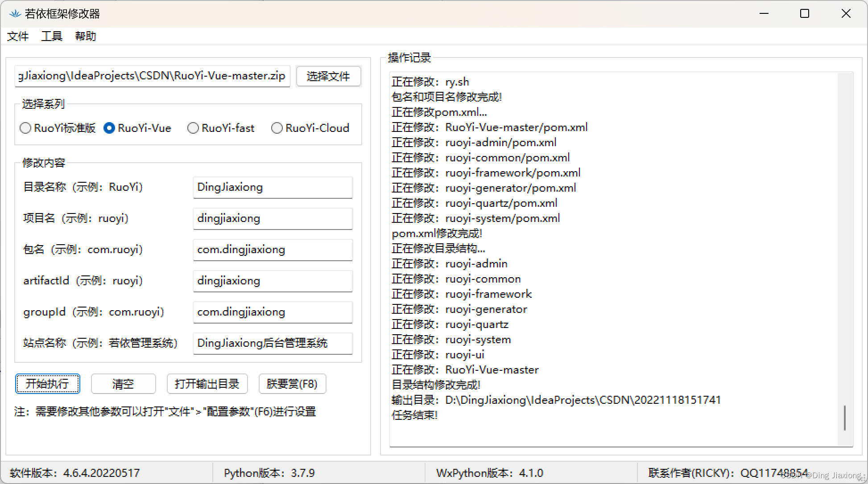
Task: Click log line 正在修改目录结构...
Action: (438, 249)
